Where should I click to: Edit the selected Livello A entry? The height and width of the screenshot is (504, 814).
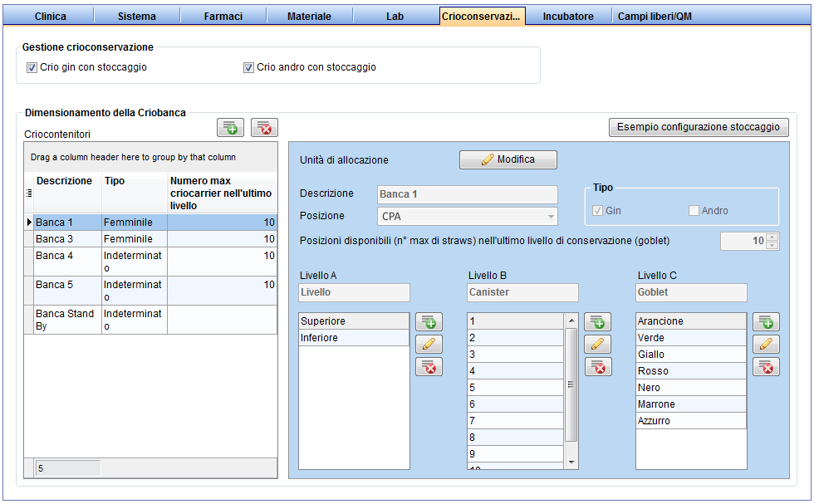coord(429,344)
